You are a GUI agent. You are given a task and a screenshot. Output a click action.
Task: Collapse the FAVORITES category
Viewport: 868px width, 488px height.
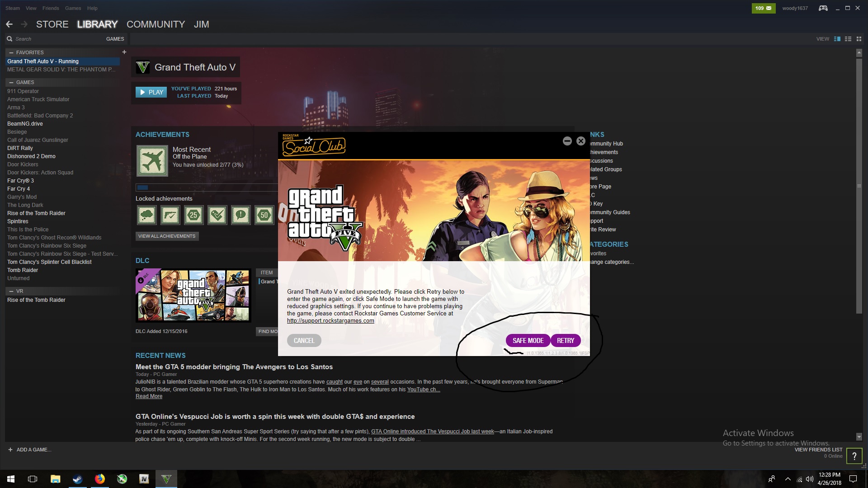coord(11,52)
